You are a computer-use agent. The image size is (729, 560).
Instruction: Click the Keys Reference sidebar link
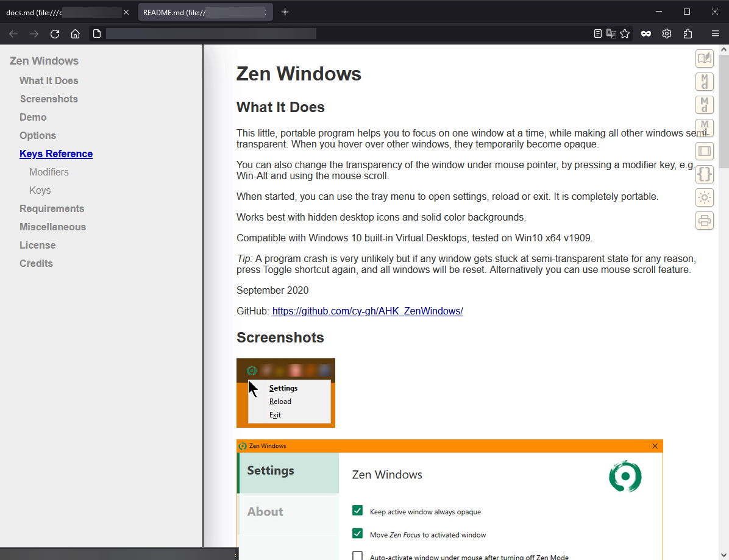click(x=56, y=154)
